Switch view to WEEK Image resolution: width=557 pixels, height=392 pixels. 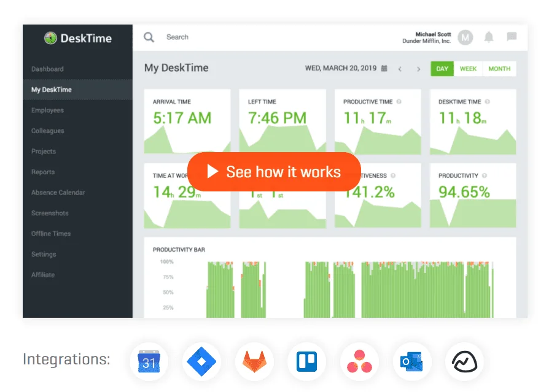tap(468, 69)
